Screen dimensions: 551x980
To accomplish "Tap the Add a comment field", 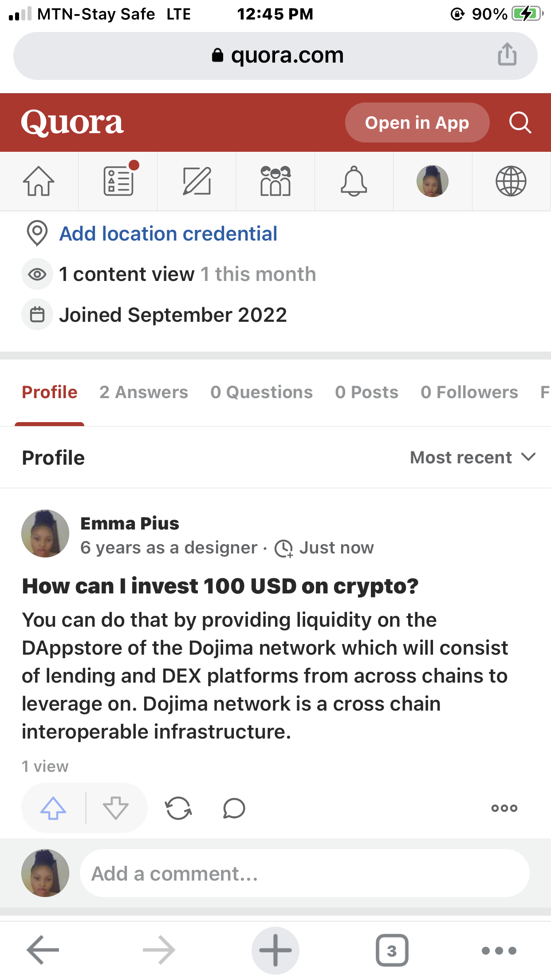I will [304, 873].
